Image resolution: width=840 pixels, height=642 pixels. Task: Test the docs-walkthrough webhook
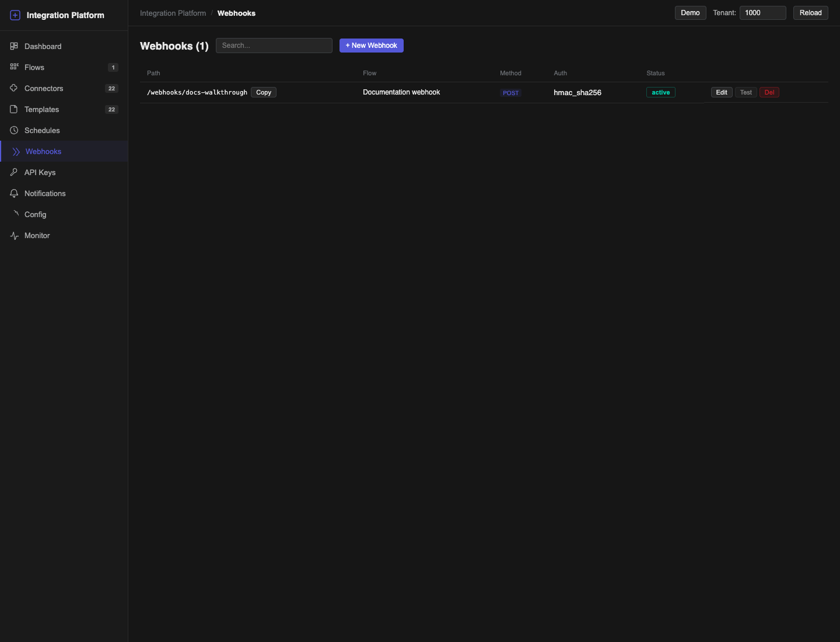(746, 92)
